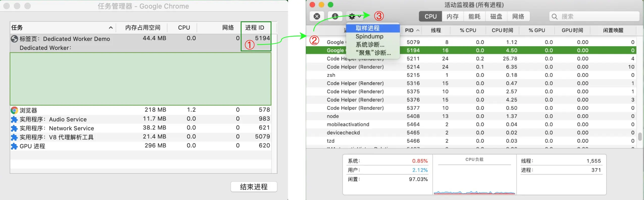
Task: Click the globe icon of Dedicated Worker Demo tab
Action: coord(14,39)
